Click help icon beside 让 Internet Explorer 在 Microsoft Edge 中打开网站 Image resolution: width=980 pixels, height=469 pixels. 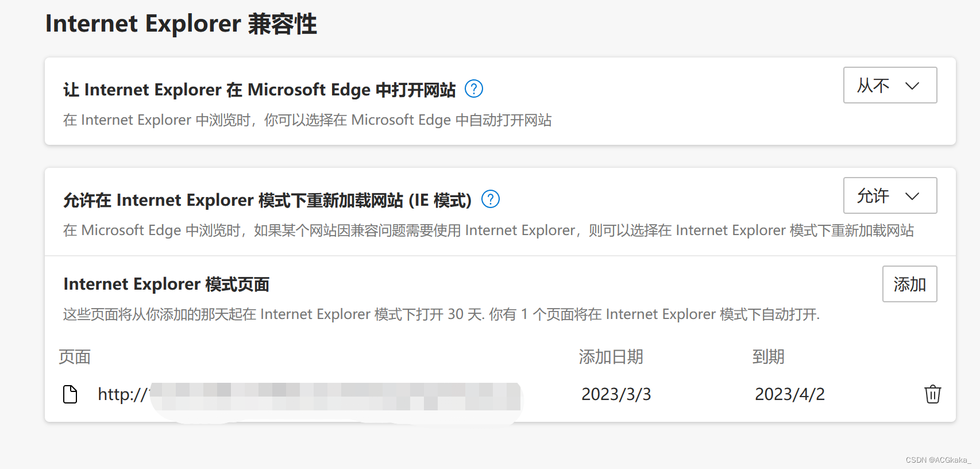pyautogui.click(x=473, y=89)
